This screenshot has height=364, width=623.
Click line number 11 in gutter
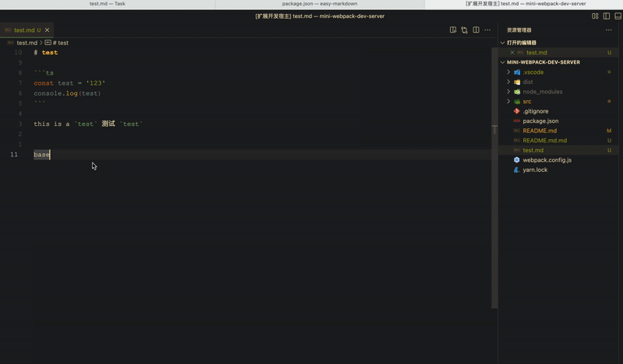[14, 155]
